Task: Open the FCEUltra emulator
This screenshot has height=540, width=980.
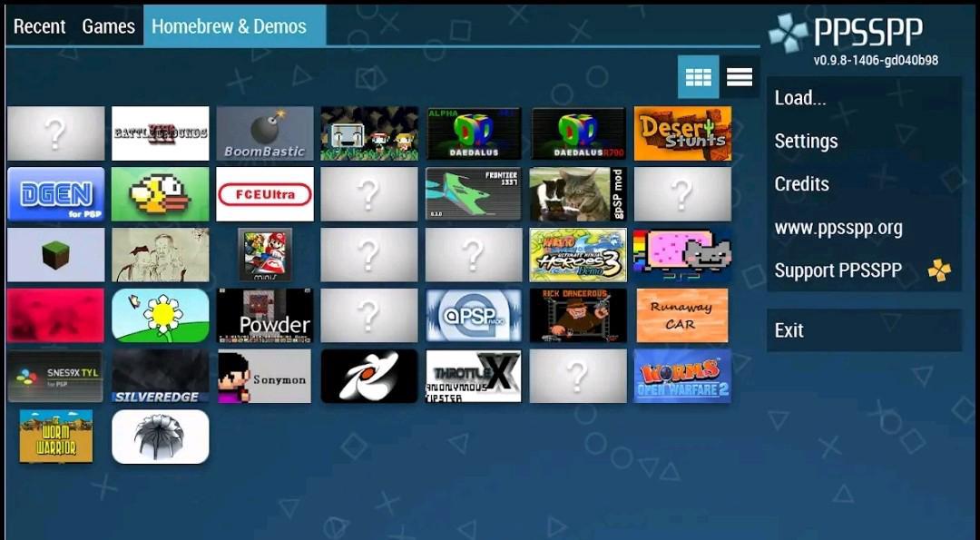Action: click(264, 194)
